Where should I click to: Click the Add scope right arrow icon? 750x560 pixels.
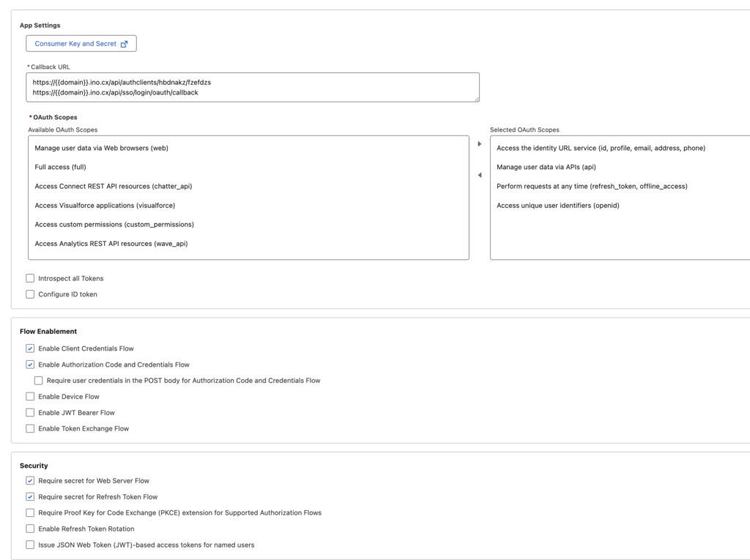[480, 143]
